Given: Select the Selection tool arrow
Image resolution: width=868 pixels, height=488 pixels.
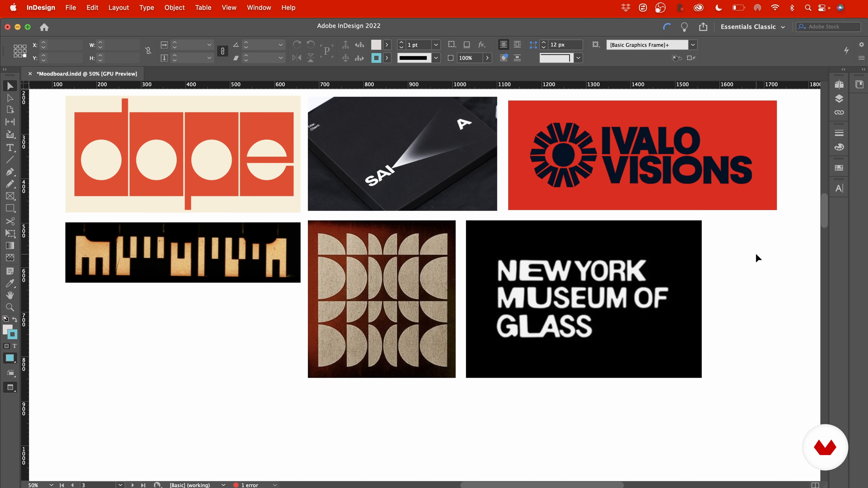Looking at the screenshot, I should (x=10, y=86).
